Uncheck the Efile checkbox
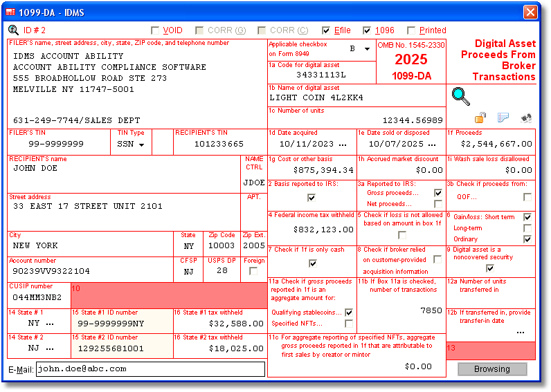This screenshot has width=551, height=392. point(326,30)
